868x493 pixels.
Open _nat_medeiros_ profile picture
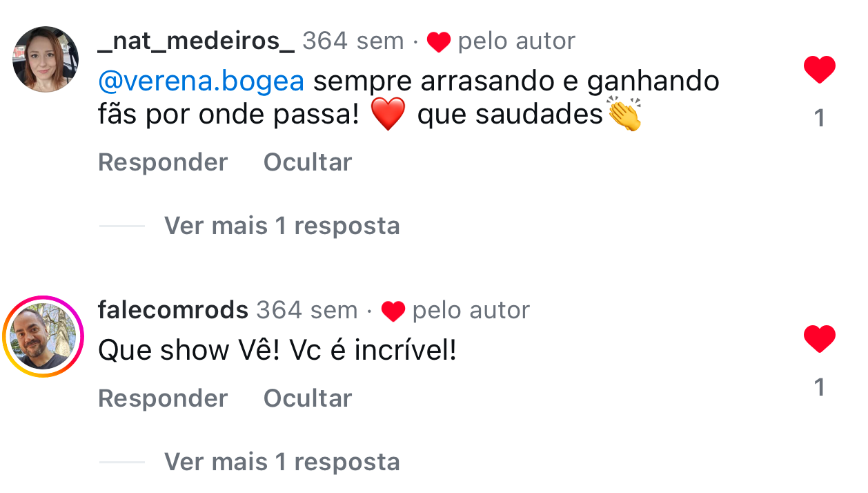(46, 59)
